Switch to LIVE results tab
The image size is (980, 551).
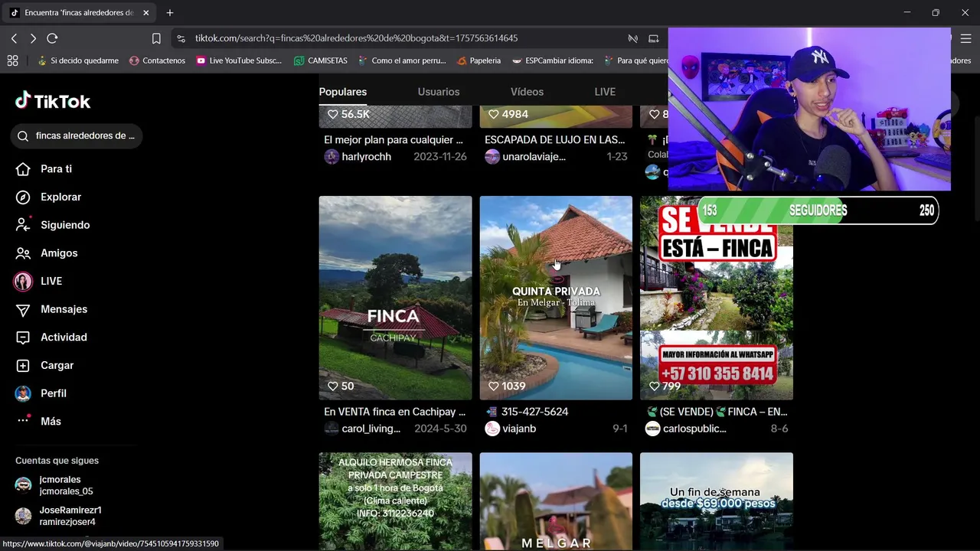tap(605, 92)
